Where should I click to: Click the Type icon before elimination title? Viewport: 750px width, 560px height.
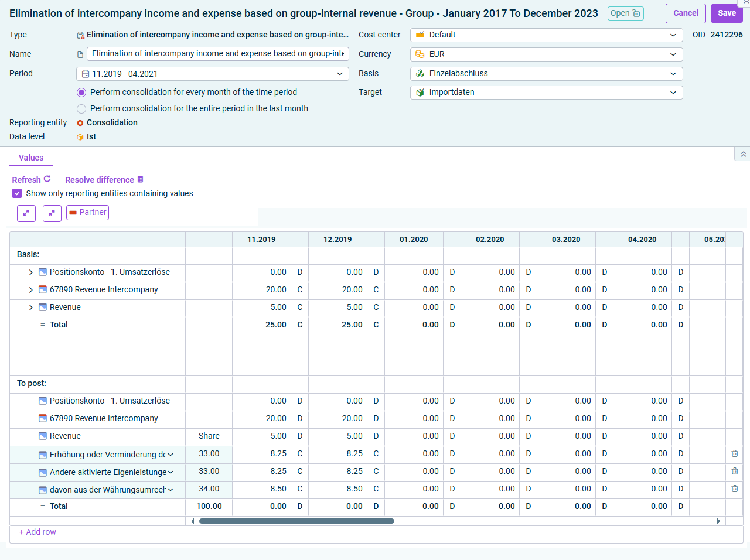81,35
